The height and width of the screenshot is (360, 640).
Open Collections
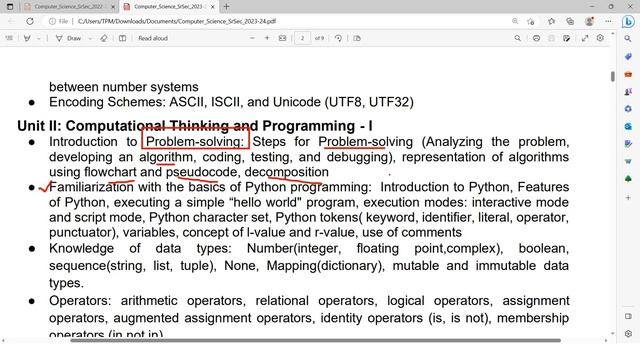point(570,21)
